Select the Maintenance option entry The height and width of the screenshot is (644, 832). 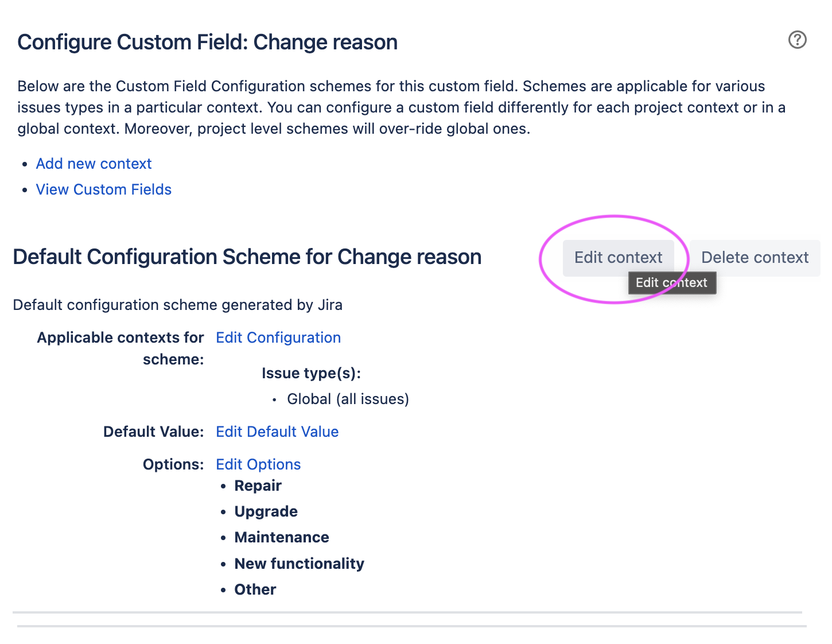(x=282, y=537)
